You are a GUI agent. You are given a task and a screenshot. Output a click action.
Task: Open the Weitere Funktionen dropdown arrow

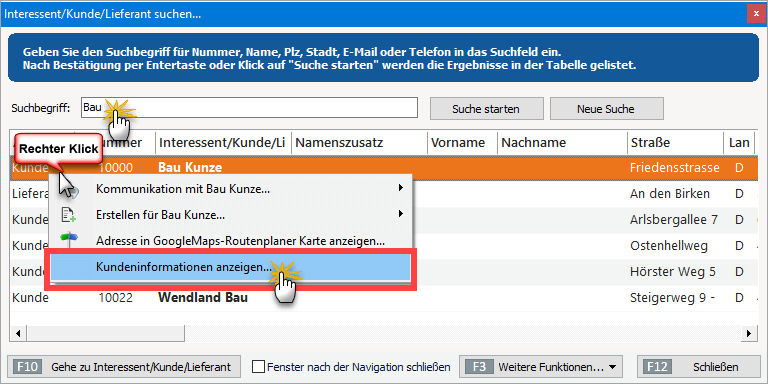[x=612, y=367]
